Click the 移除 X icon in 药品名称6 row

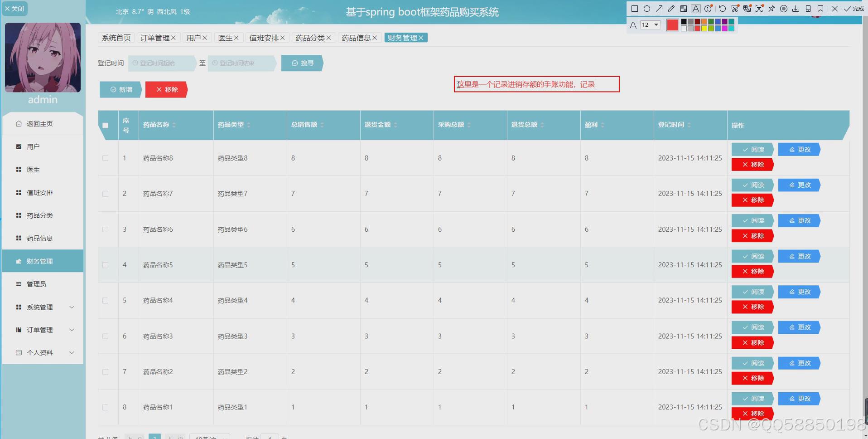tap(745, 236)
